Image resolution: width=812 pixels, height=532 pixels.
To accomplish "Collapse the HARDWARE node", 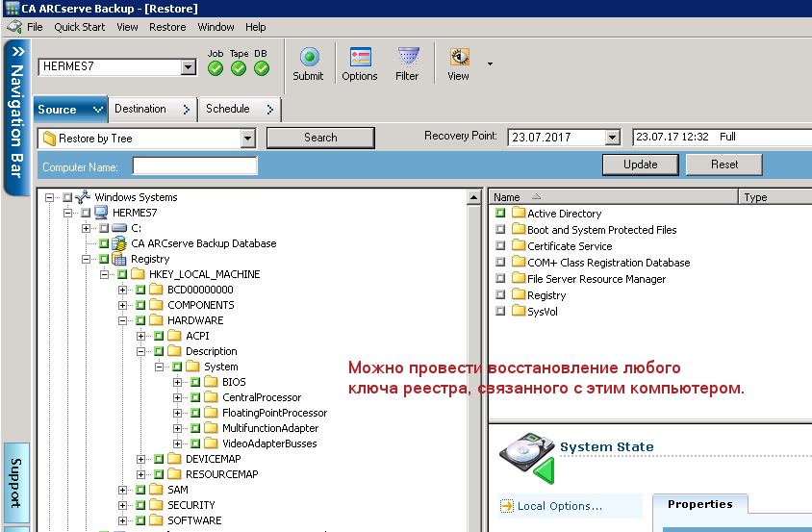I will point(122,320).
